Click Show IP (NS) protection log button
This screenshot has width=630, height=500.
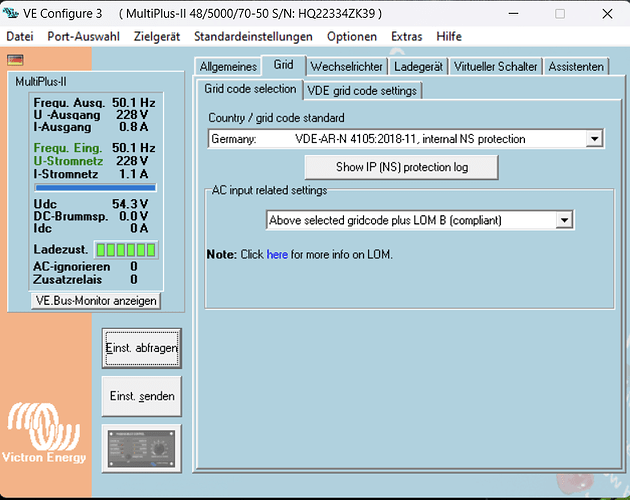[401, 167]
